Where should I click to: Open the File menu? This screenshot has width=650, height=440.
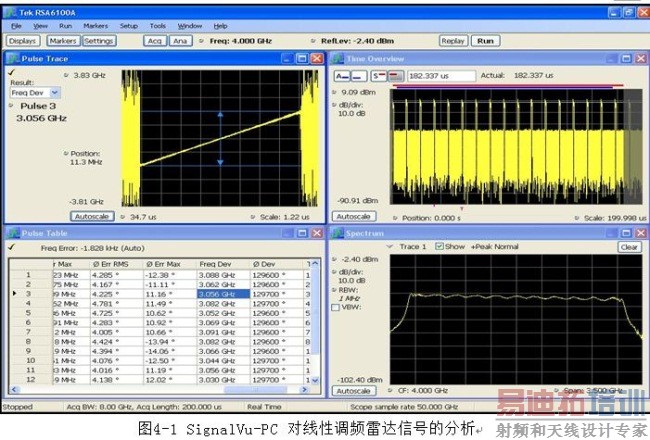17,26
